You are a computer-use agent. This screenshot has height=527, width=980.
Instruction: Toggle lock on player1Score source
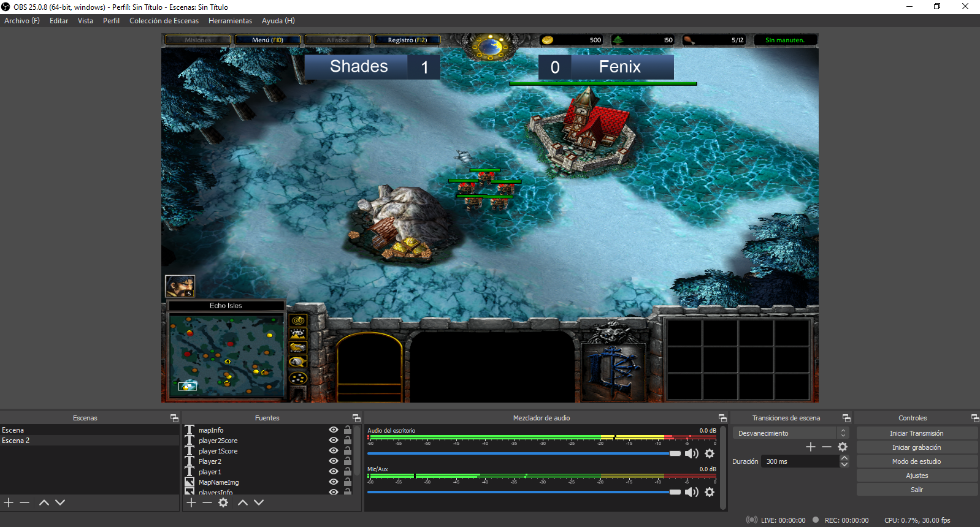(x=348, y=451)
